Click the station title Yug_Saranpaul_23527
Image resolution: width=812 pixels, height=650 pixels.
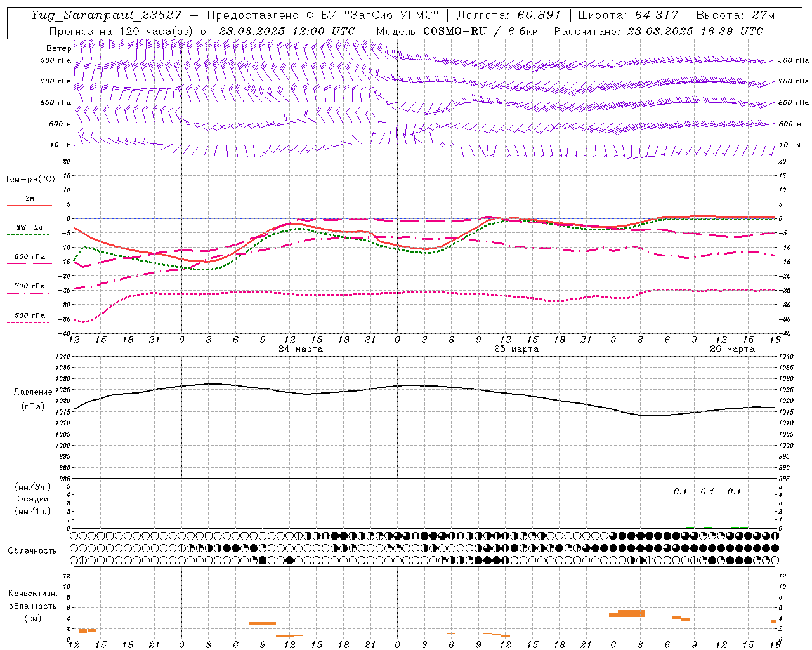[x=106, y=15]
